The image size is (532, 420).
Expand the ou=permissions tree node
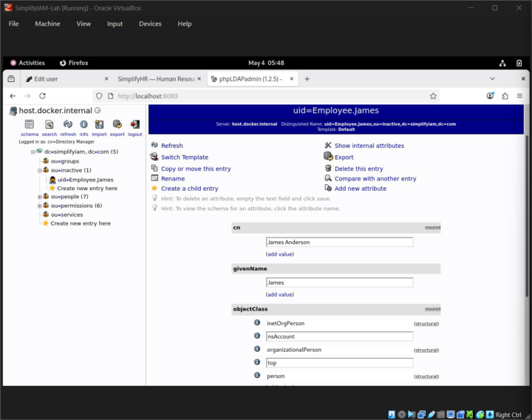(x=39, y=206)
